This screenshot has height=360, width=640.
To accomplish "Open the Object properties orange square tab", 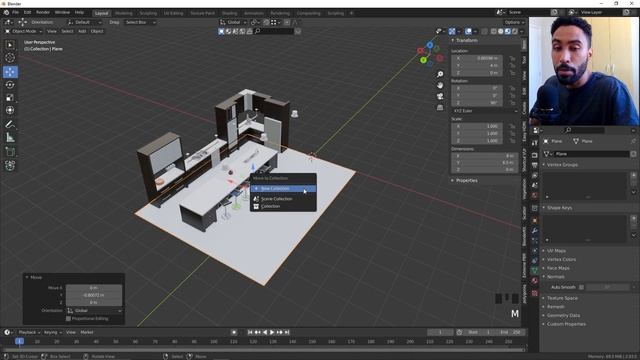I will point(534,220).
